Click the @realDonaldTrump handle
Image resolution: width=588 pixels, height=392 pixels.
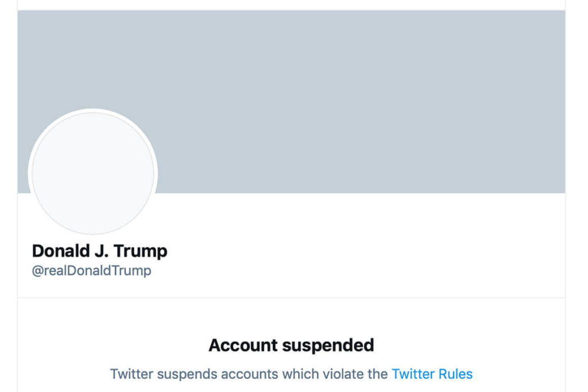click(x=92, y=271)
